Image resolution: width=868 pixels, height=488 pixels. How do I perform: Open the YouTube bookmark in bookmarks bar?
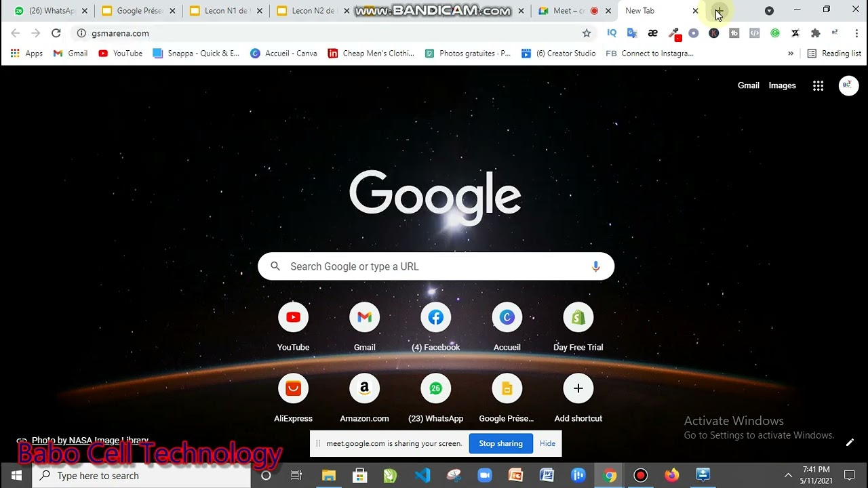[x=121, y=54]
